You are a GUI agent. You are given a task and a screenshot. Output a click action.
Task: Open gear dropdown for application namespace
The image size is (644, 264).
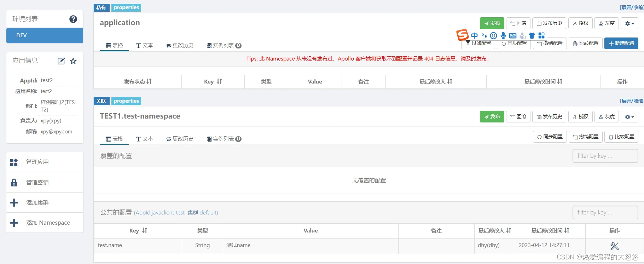[629, 23]
